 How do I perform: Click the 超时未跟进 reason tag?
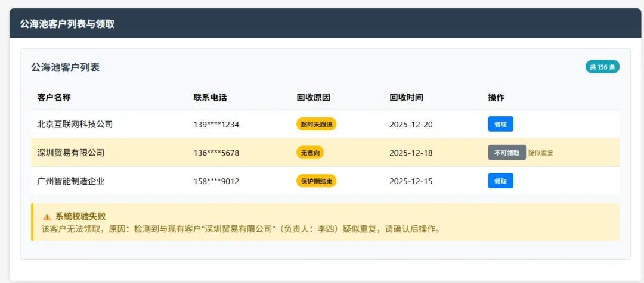(x=316, y=124)
